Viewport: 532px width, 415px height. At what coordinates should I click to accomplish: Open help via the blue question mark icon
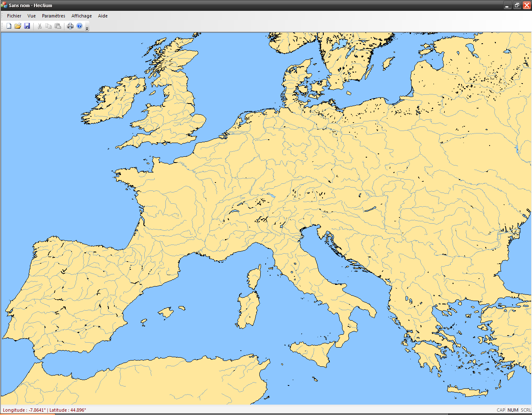tap(79, 26)
